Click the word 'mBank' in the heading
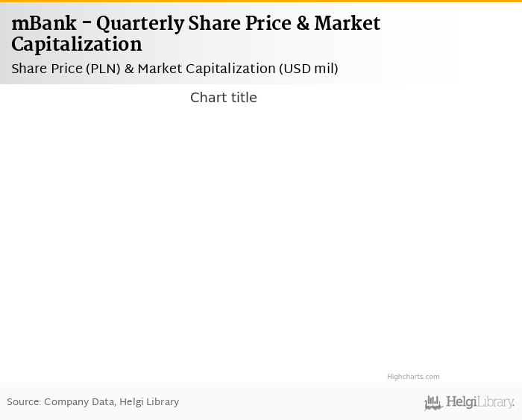 point(44,24)
